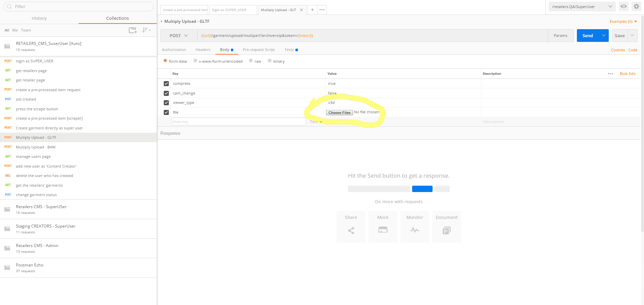Open the Authorization tab
Image resolution: width=644 pixels, height=305 pixels.
click(x=174, y=50)
